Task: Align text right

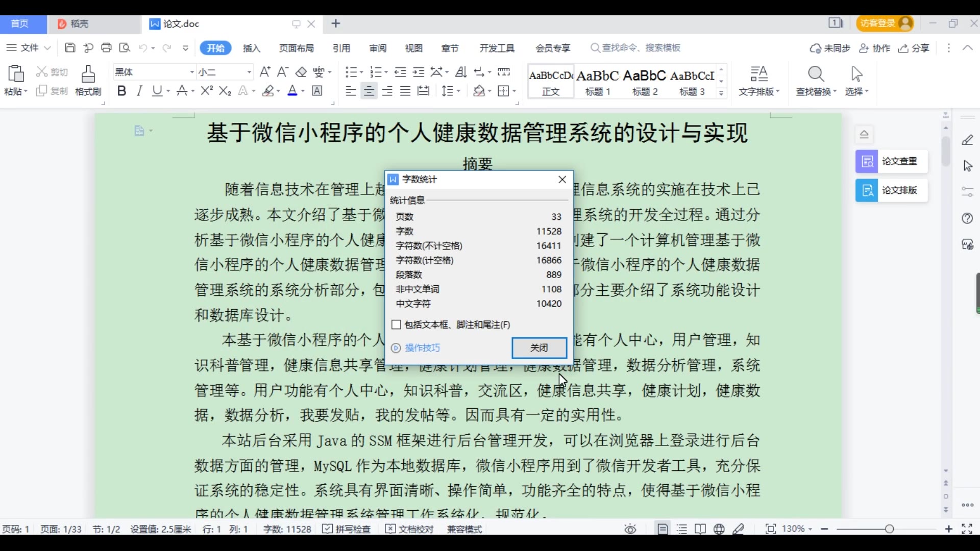Action: 387,91
